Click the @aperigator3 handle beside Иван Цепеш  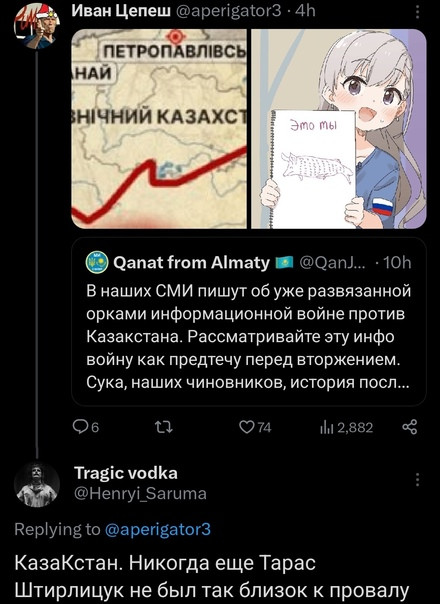228,12
